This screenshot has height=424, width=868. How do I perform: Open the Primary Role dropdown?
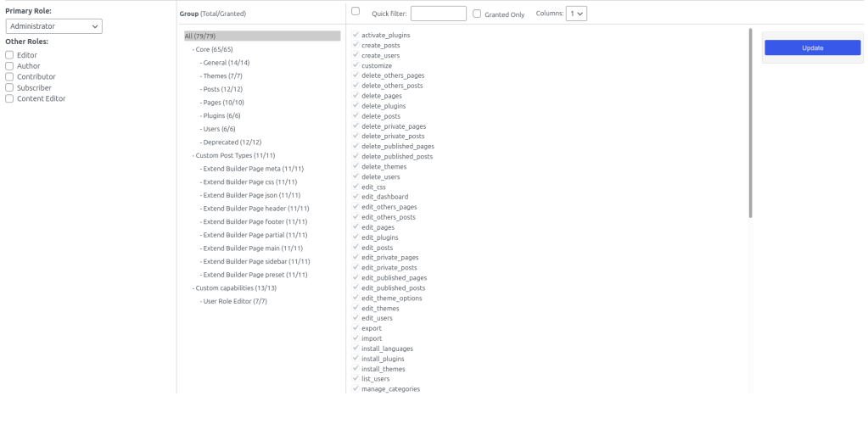coord(54,26)
